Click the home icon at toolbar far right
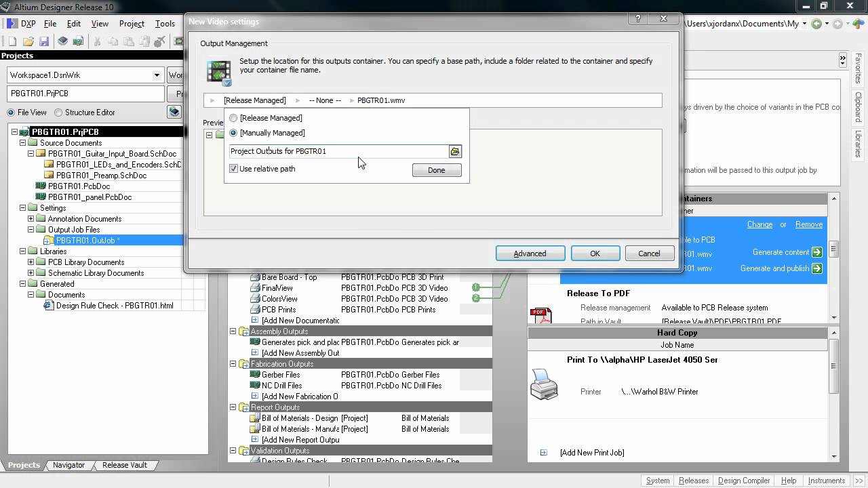The image size is (868, 488). tap(859, 24)
